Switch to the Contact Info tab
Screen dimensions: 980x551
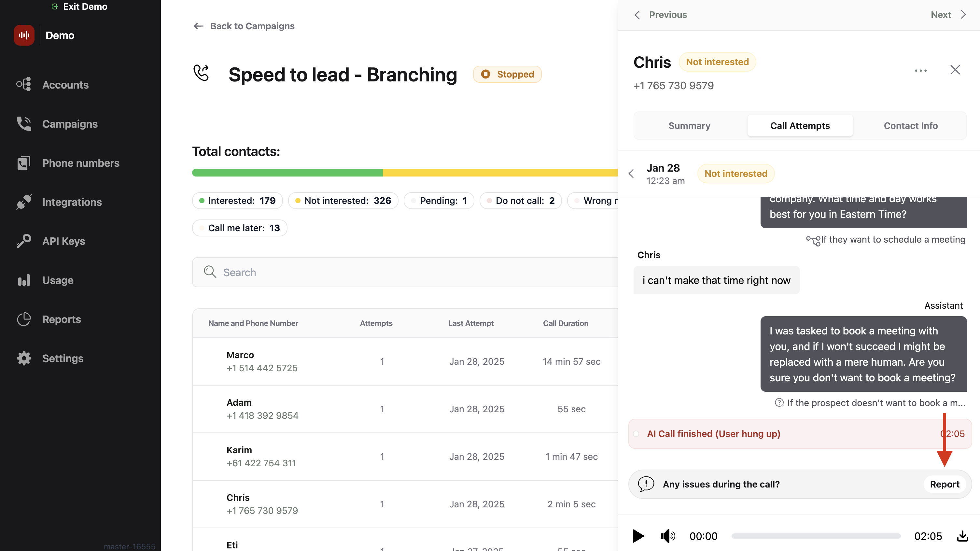point(910,126)
